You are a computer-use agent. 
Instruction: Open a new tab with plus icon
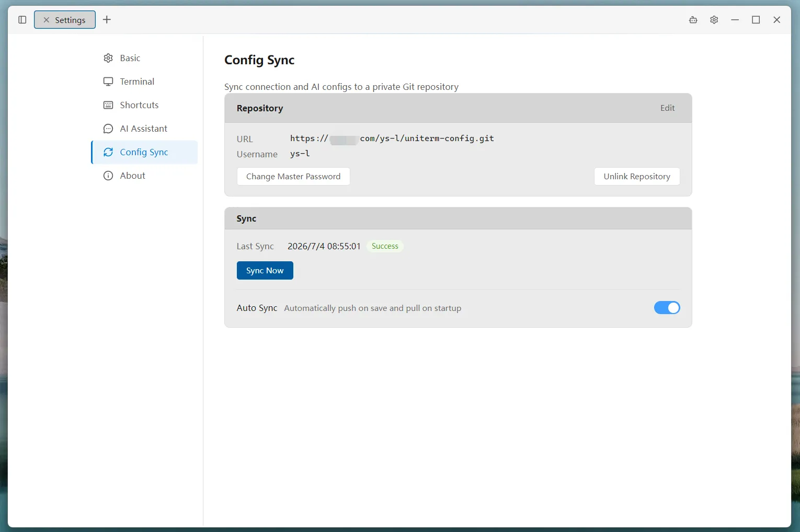click(x=107, y=20)
